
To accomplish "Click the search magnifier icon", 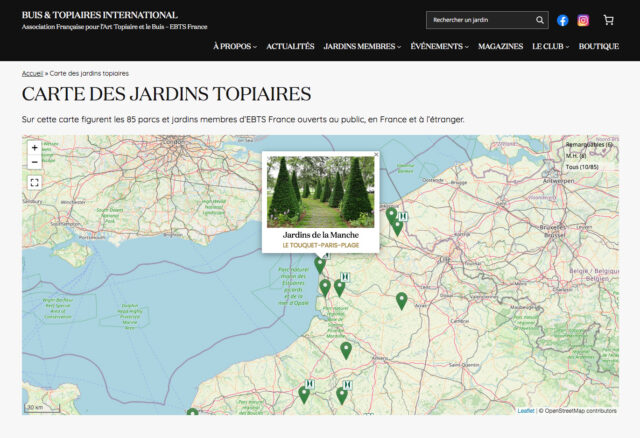I will [x=540, y=20].
